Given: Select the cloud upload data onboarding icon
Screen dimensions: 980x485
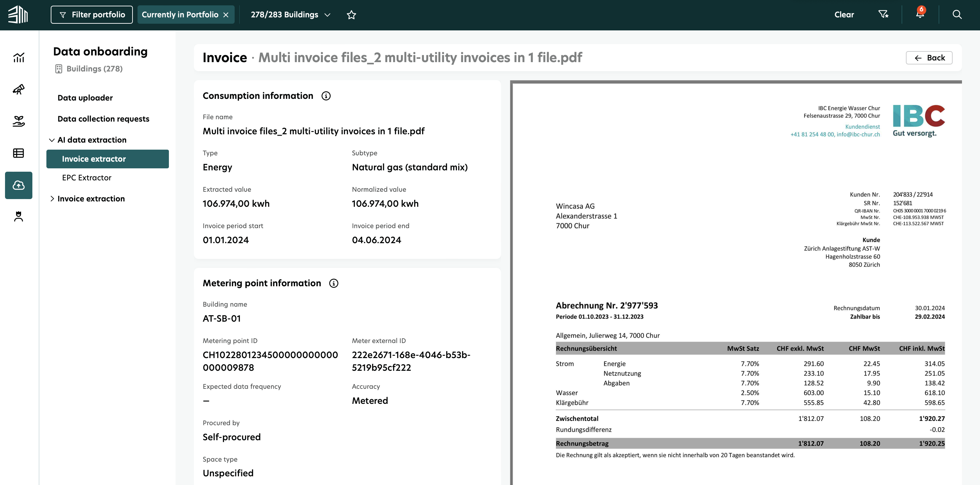Looking at the screenshot, I should [x=18, y=185].
